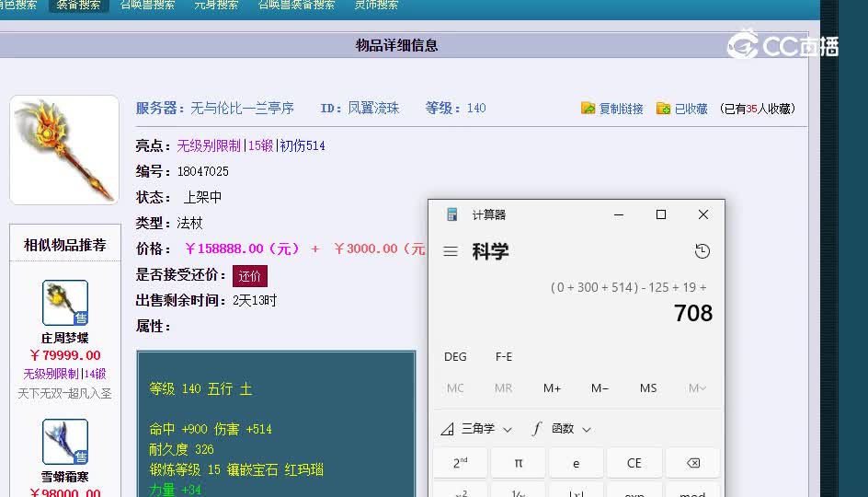Image resolution: width=868 pixels, height=497 pixels.
Task: Click the remaining time 2天13时
Action: [255, 301]
